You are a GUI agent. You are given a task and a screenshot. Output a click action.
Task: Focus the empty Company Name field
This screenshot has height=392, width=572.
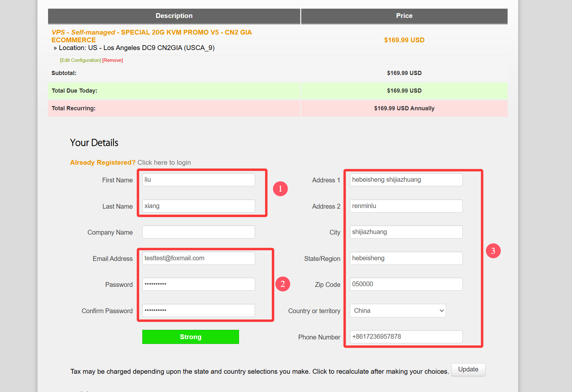click(x=198, y=232)
